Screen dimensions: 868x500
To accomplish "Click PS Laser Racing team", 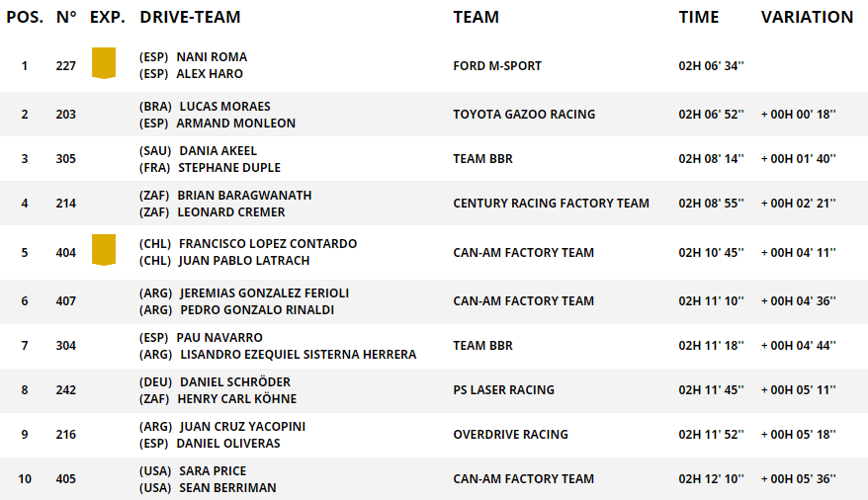I will [503, 390].
